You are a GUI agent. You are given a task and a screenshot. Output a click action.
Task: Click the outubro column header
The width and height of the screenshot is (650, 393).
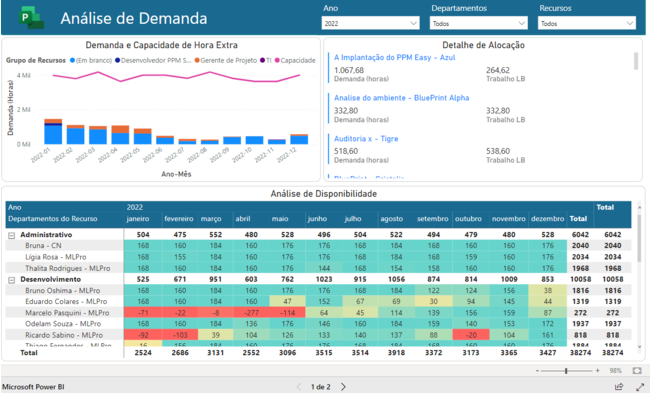click(x=468, y=218)
